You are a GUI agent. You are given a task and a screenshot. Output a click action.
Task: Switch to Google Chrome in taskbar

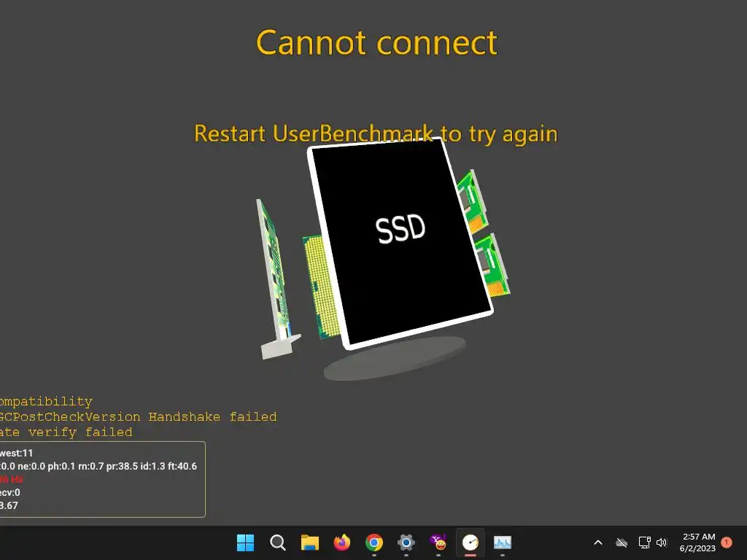[374, 542]
